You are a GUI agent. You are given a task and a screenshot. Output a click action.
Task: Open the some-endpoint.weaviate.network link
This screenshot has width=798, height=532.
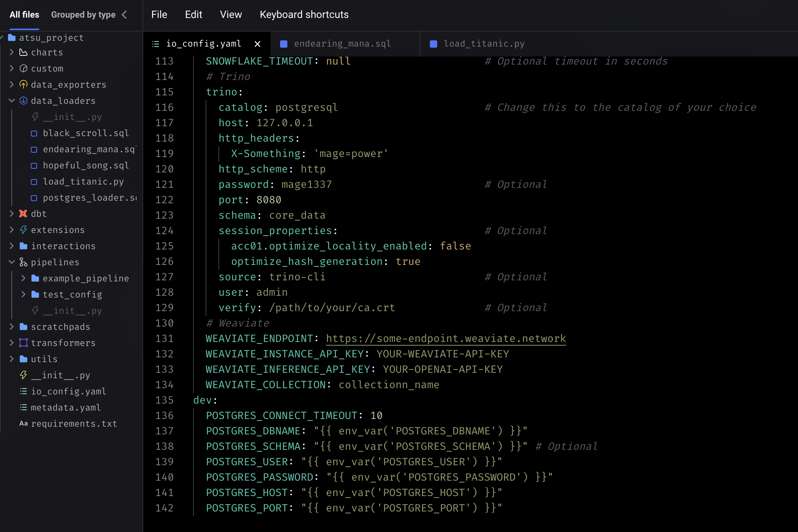click(446, 339)
